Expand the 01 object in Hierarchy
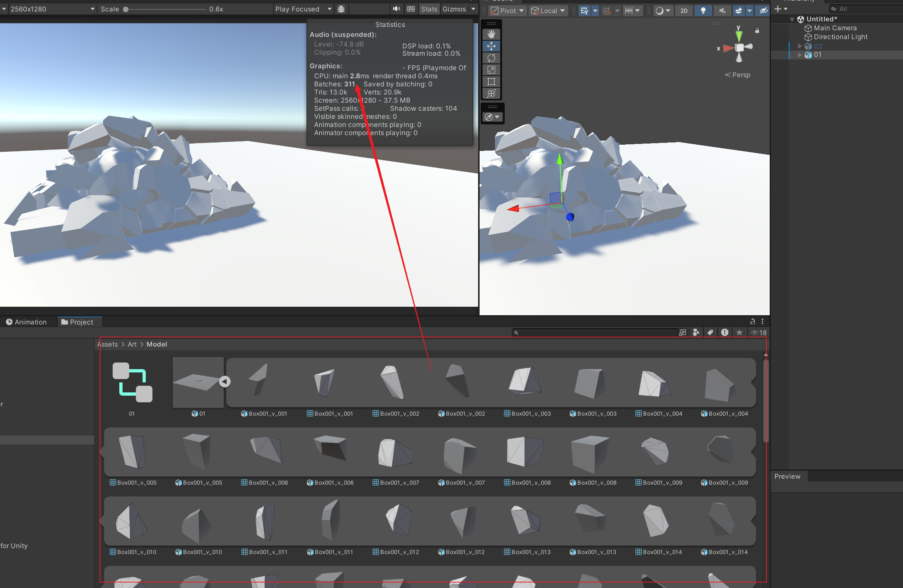The width and height of the screenshot is (903, 588). (800, 55)
